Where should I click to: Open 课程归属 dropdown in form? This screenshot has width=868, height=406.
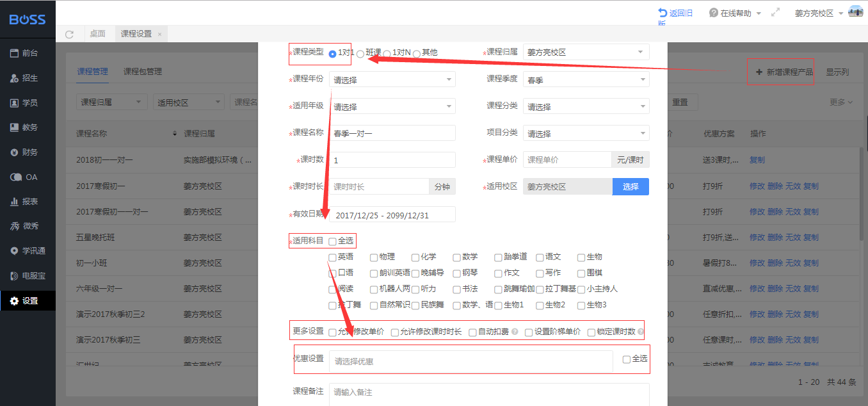pyautogui.click(x=586, y=52)
